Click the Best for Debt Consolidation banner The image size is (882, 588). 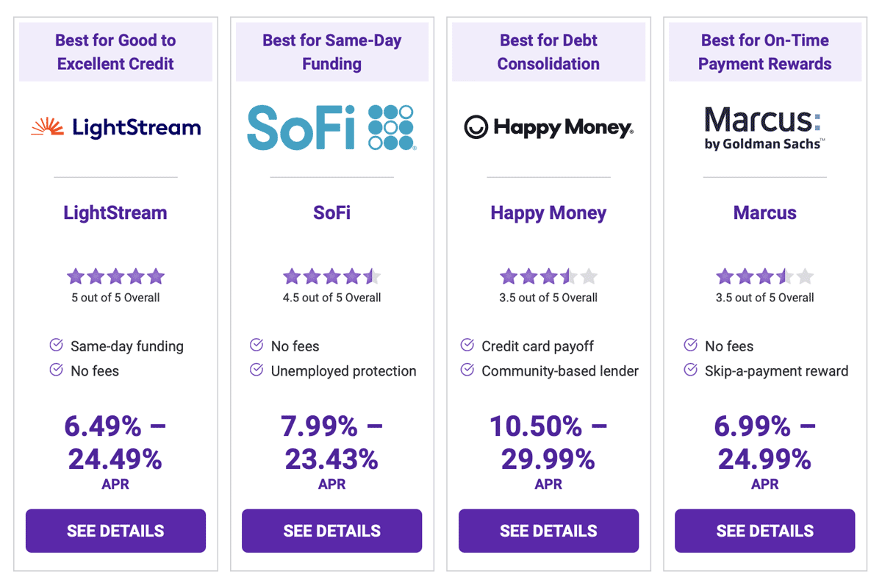[x=548, y=51]
